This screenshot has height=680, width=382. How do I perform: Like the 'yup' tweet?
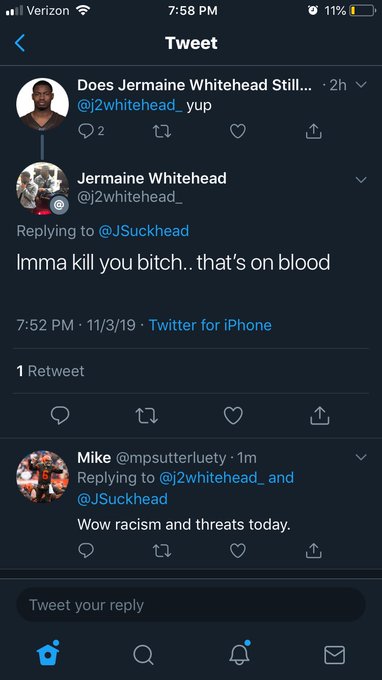tap(238, 131)
